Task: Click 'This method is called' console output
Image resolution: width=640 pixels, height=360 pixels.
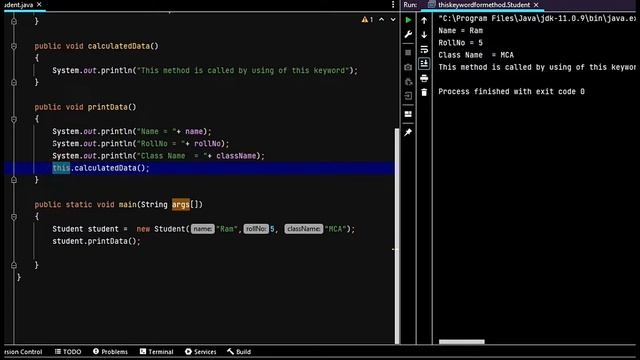Action: click(x=537, y=67)
